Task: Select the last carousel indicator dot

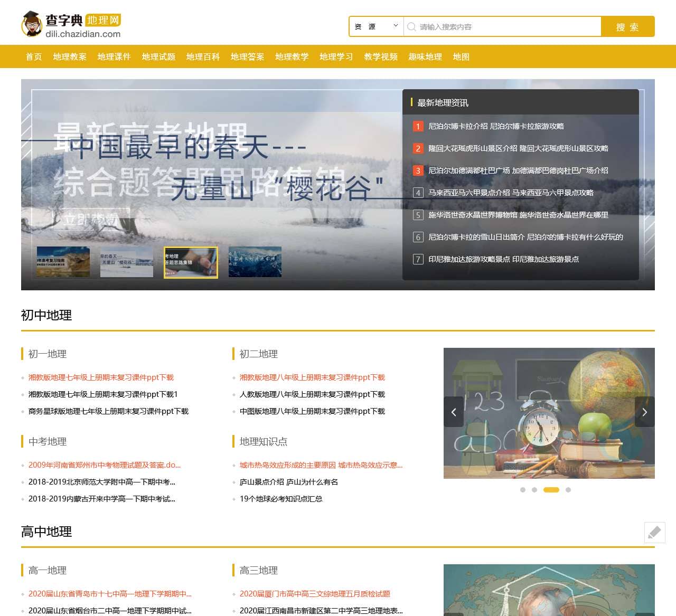Action: pyautogui.click(x=568, y=490)
